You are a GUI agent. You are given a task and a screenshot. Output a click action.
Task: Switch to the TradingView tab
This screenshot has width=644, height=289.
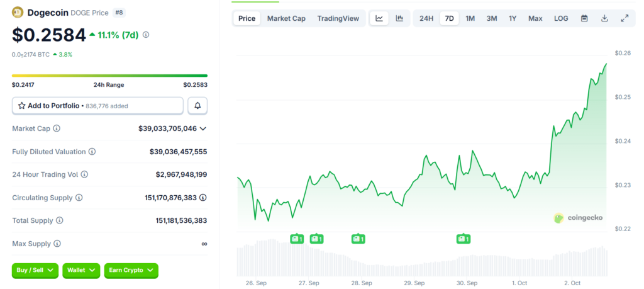338,18
